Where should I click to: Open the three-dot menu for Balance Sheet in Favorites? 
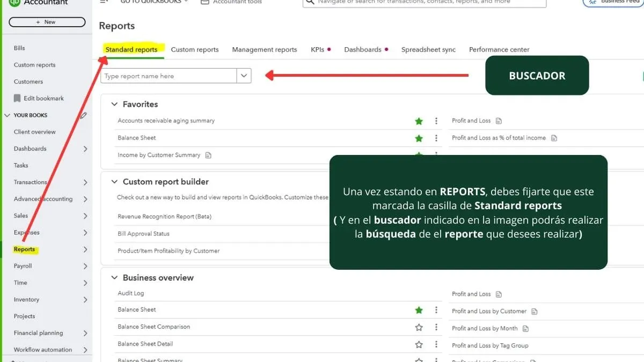pos(436,138)
